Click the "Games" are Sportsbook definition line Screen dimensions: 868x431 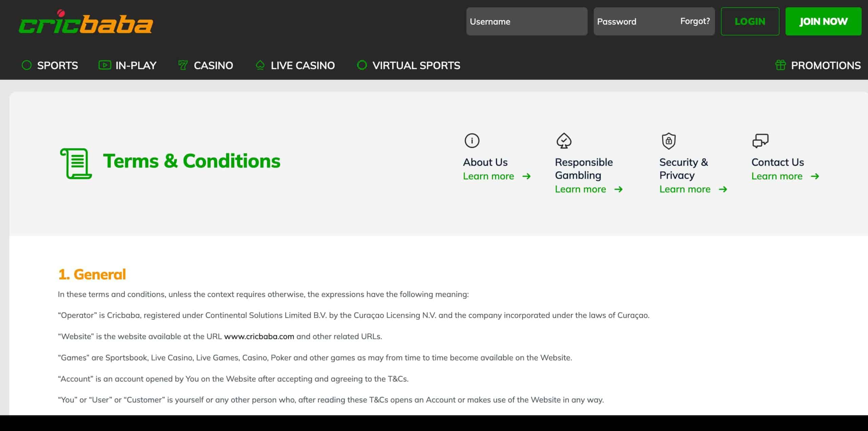pos(315,358)
